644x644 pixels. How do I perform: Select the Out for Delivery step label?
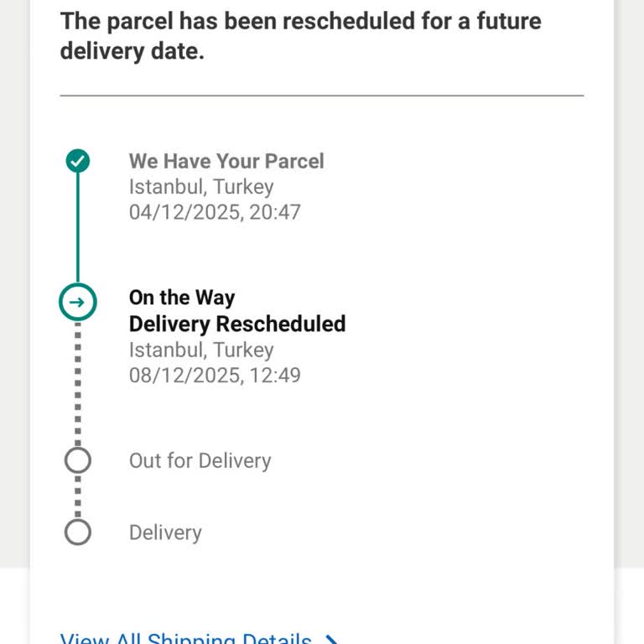(x=200, y=460)
